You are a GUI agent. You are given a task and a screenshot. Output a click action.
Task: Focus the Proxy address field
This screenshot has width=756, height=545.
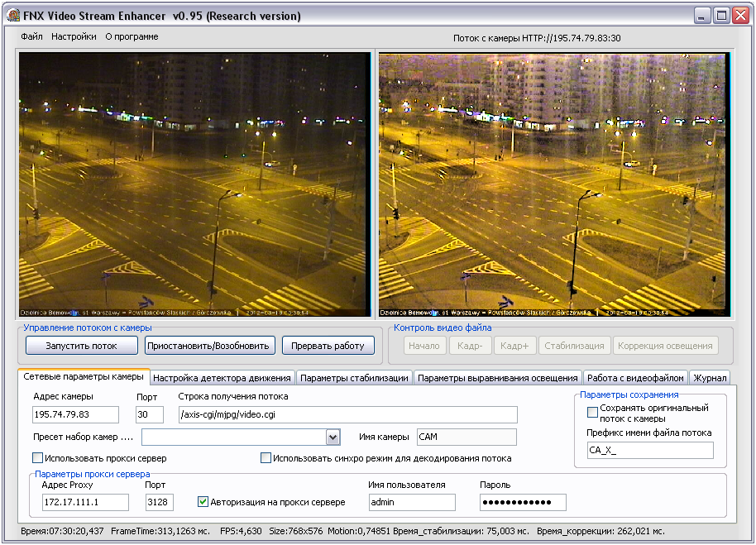(85, 502)
